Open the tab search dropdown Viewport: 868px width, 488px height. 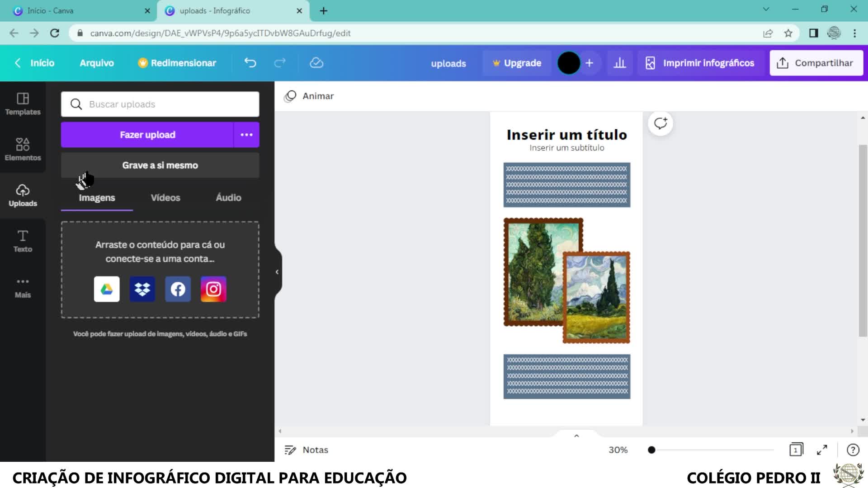click(766, 9)
